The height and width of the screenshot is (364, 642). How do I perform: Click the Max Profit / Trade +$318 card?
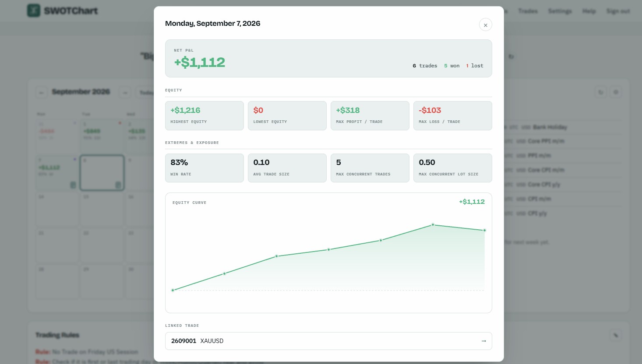[x=370, y=115]
